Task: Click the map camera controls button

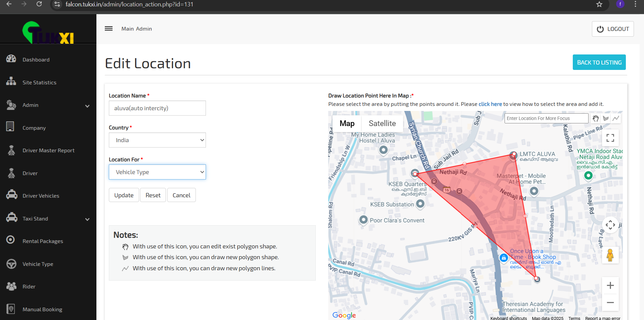Action: 610,225
